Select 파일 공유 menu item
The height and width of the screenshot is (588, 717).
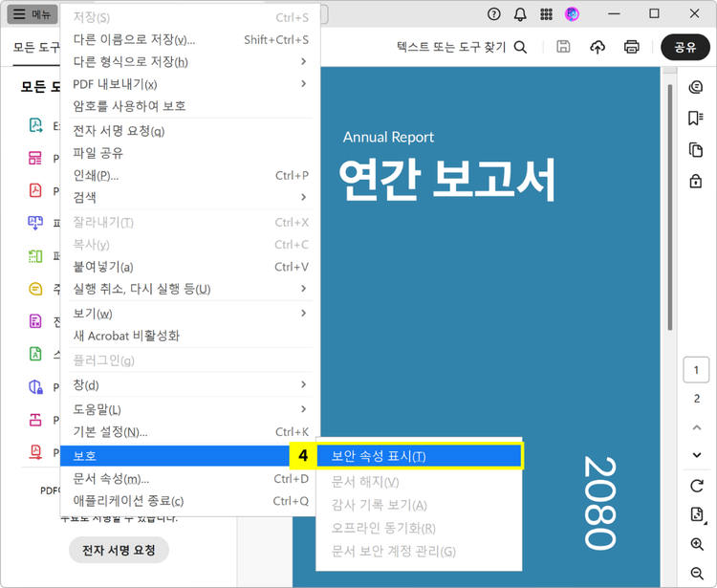pyautogui.click(x=190, y=153)
